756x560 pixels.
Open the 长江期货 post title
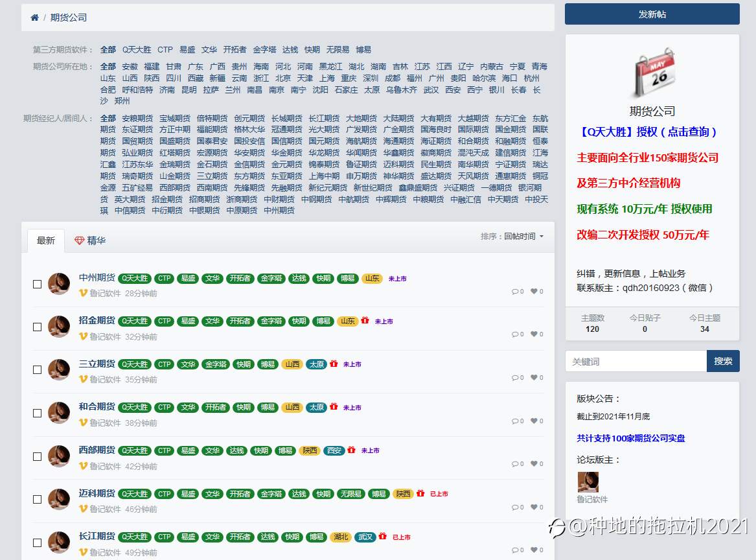(x=97, y=536)
